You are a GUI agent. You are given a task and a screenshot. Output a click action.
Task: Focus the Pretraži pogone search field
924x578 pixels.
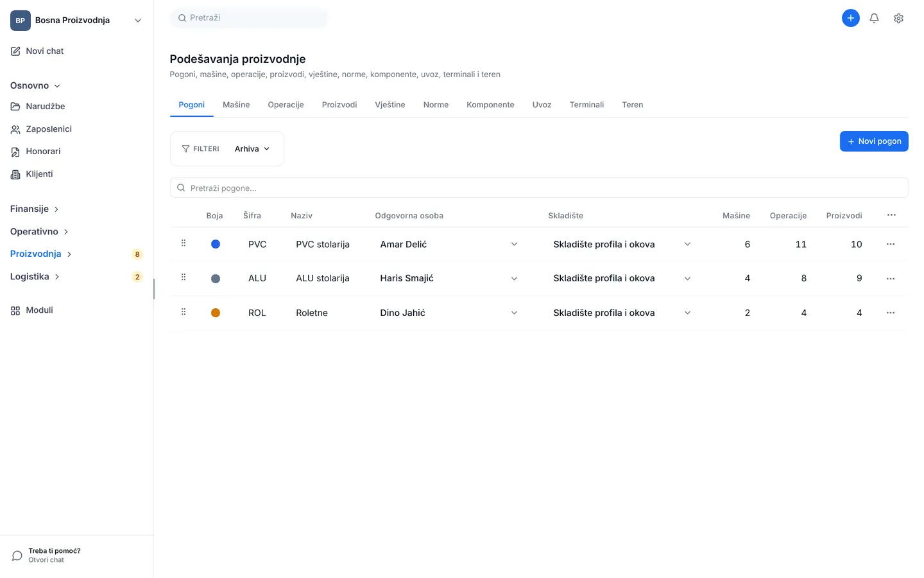(x=539, y=188)
